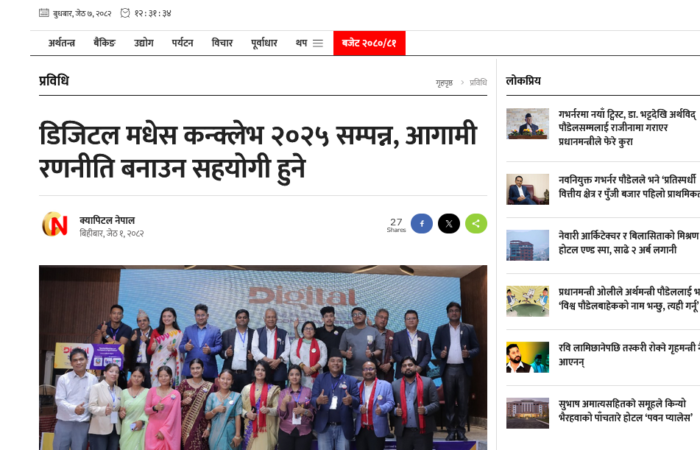700x450 pixels.
Task: Click thumbnail of नेवारी आर्किटेक्चर hotel story
Action: (x=527, y=245)
